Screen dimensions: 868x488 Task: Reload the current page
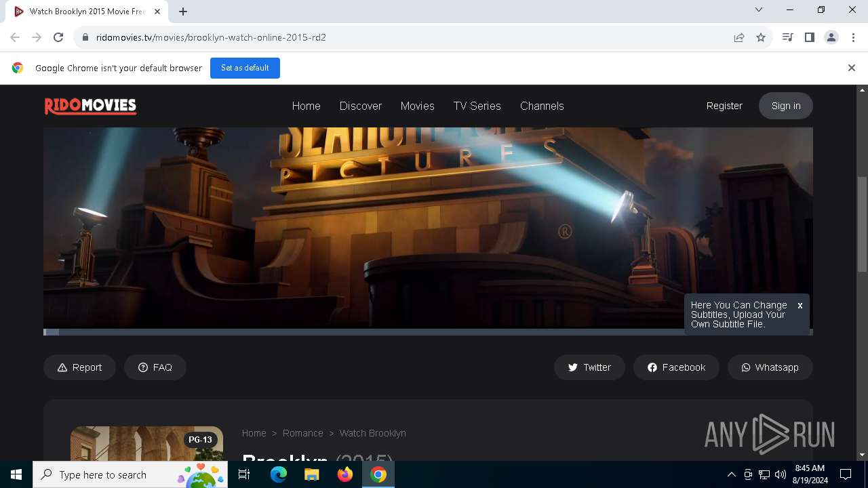[x=58, y=37]
